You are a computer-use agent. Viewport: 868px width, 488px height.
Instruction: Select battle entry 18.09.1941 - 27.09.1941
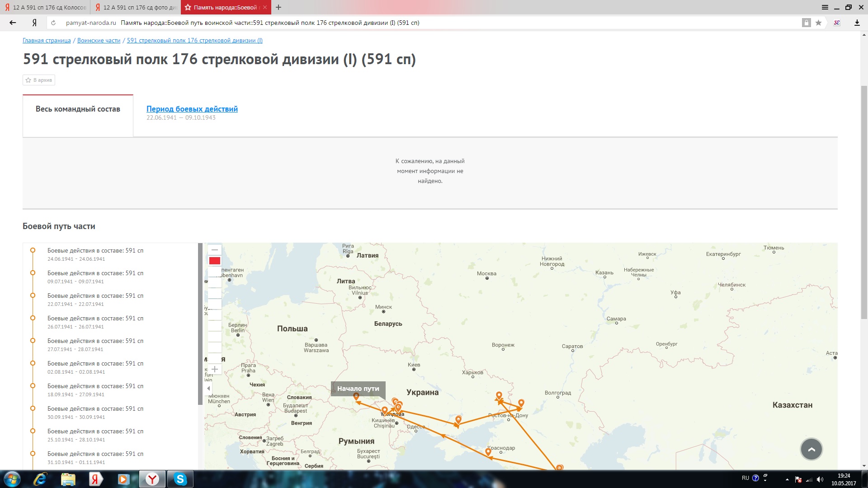pos(95,389)
